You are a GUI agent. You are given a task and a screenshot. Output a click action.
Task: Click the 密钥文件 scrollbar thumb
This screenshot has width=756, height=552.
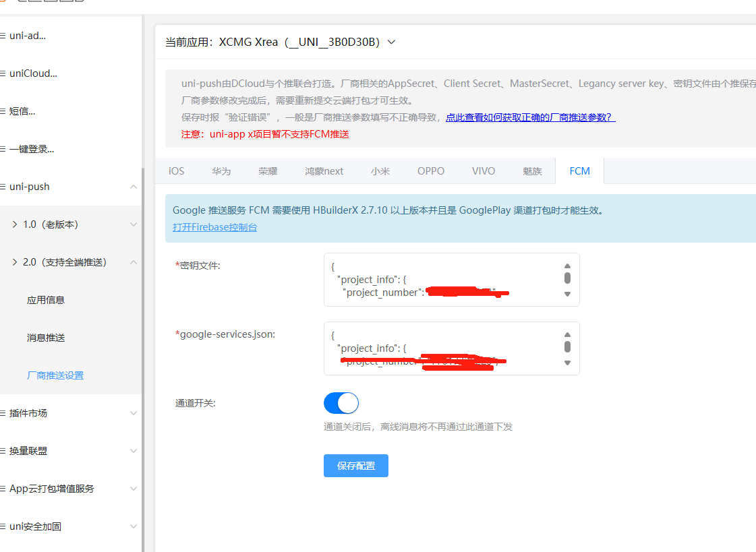click(567, 278)
